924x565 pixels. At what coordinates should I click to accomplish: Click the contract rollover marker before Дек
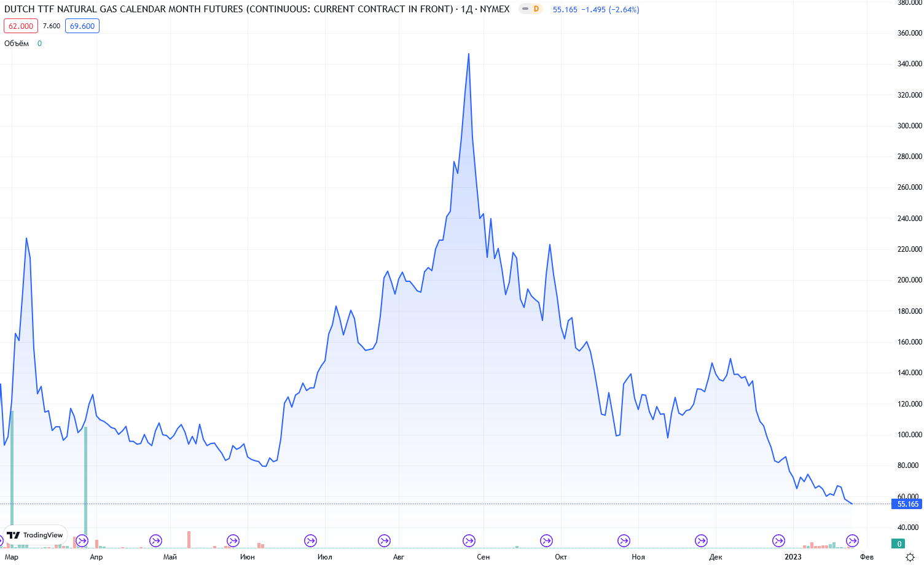(x=701, y=541)
